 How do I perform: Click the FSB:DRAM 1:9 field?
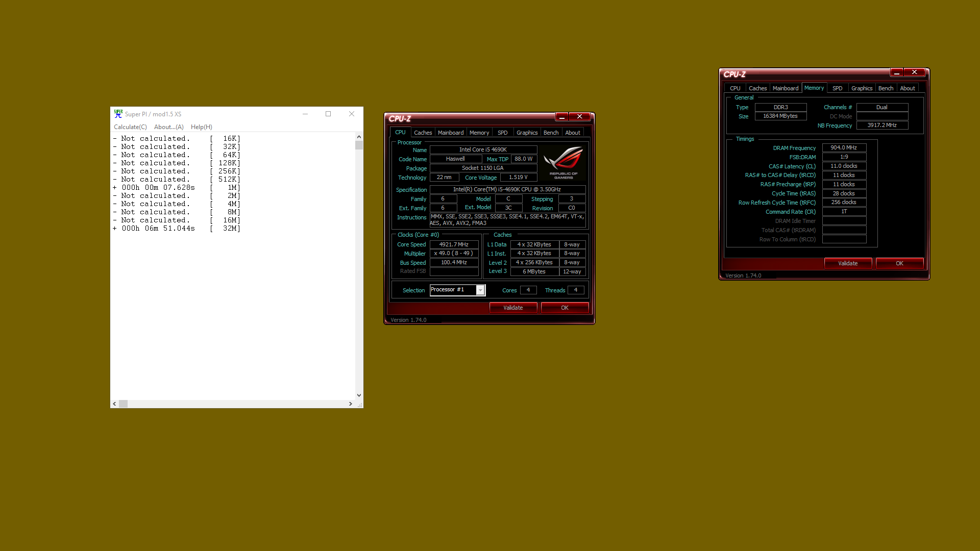point(844,157)
